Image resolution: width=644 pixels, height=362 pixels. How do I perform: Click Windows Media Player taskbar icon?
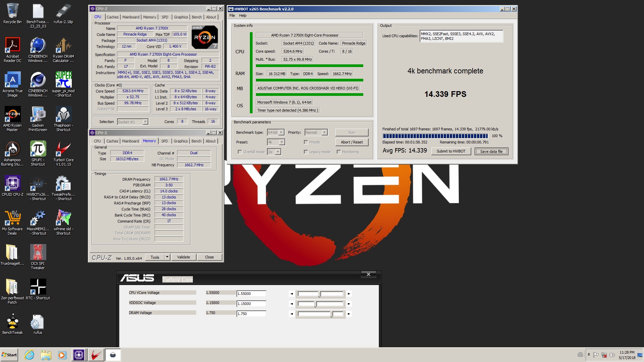tap(62, 355)
